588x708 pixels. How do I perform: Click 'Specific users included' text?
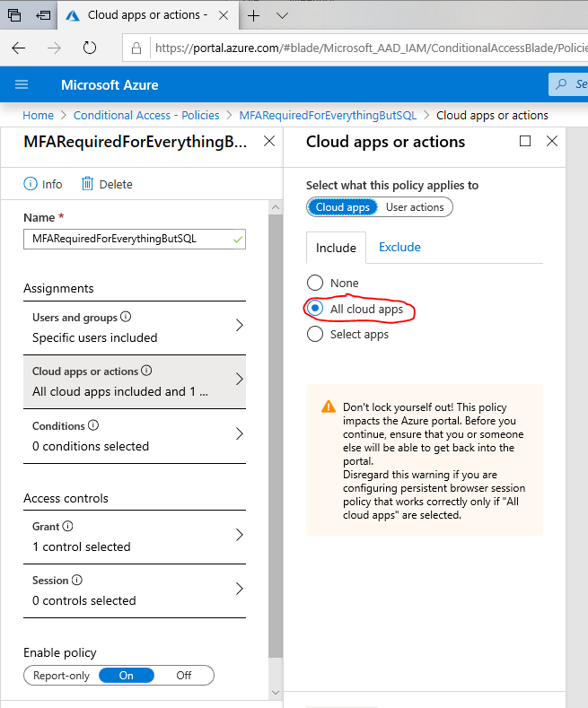tap(95, 337)
